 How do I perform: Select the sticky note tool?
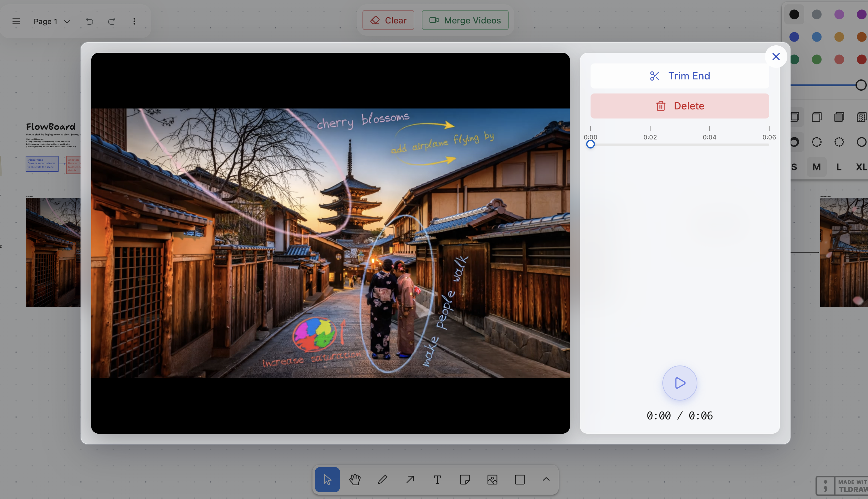click(x=465, y=480)
